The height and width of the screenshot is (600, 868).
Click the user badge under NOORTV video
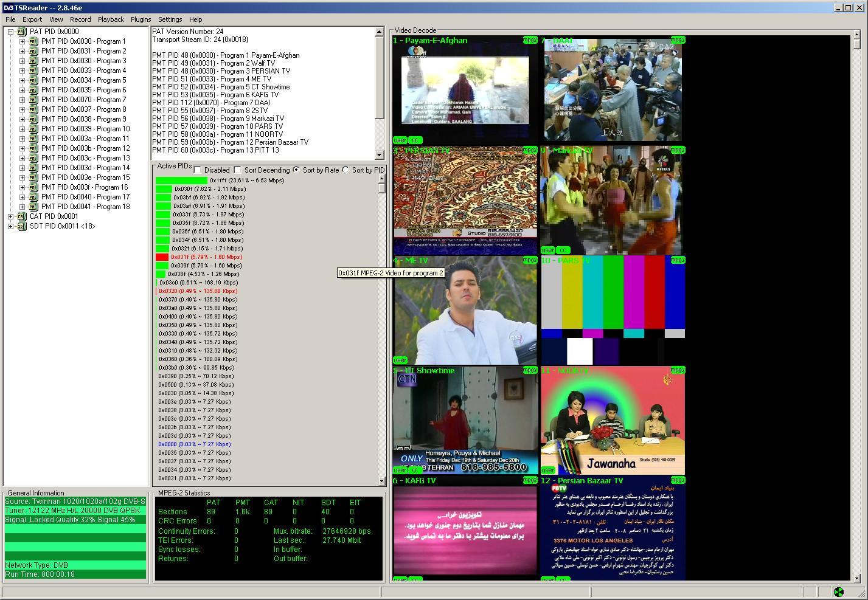point(547,470)
